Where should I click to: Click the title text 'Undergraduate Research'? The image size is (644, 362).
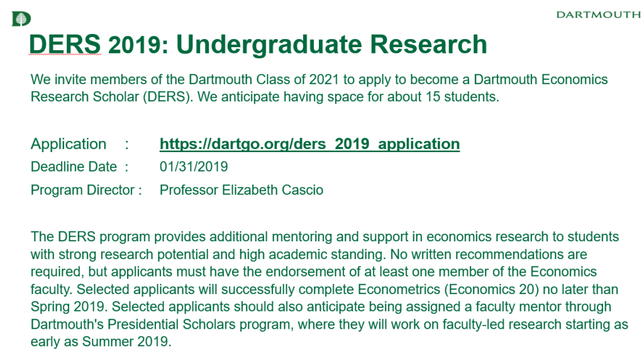coord(331,45)
